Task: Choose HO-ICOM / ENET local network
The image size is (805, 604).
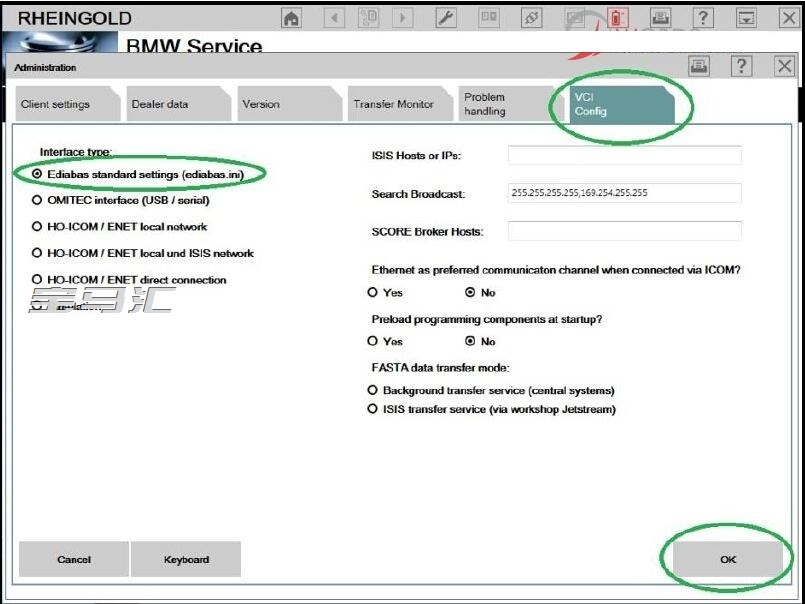Action: pos(120,226)
